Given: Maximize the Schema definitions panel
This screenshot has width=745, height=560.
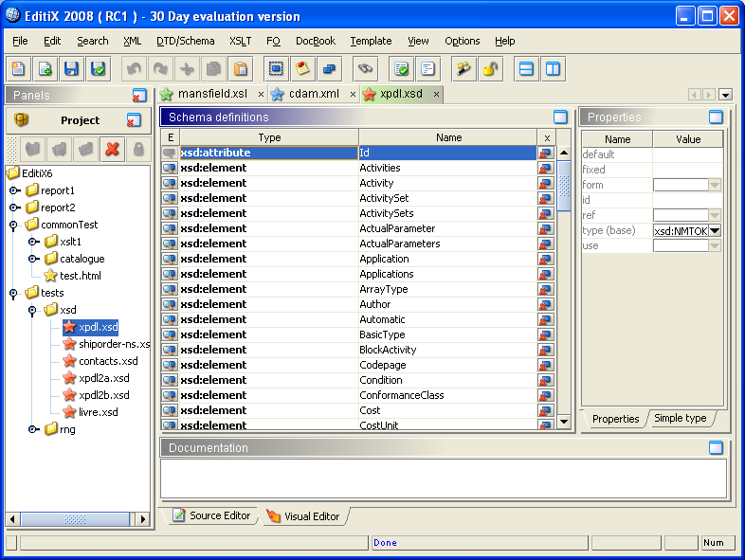Looking at the screenshot, I should tap(561, 117).
